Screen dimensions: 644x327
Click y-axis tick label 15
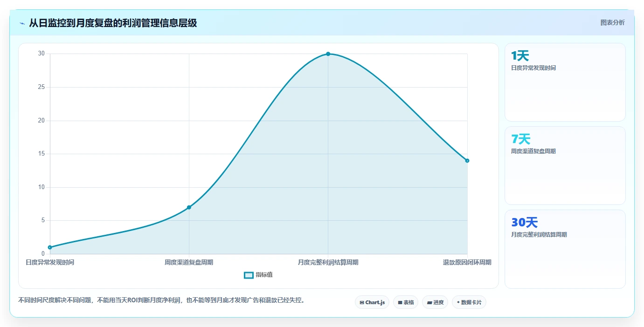(x=42, y=154)
